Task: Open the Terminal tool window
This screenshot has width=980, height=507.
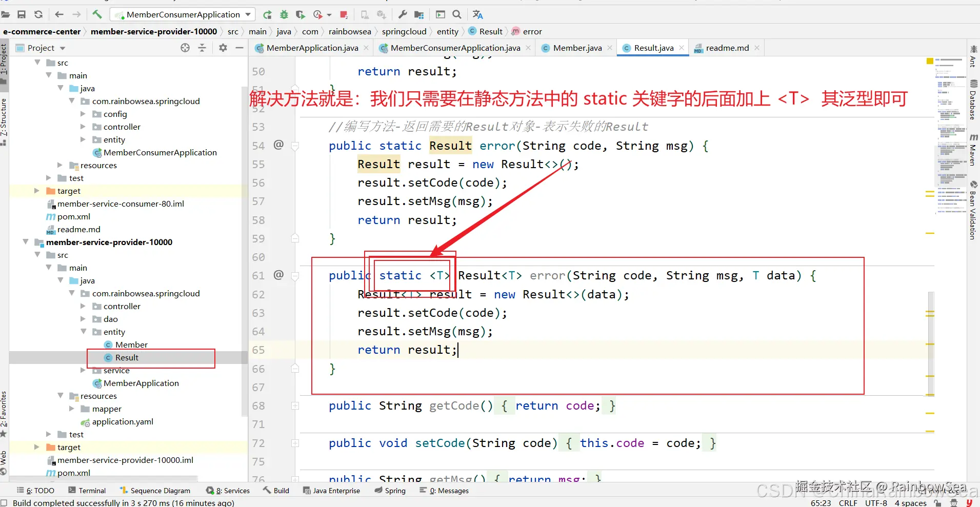Action: pos(87,491)
